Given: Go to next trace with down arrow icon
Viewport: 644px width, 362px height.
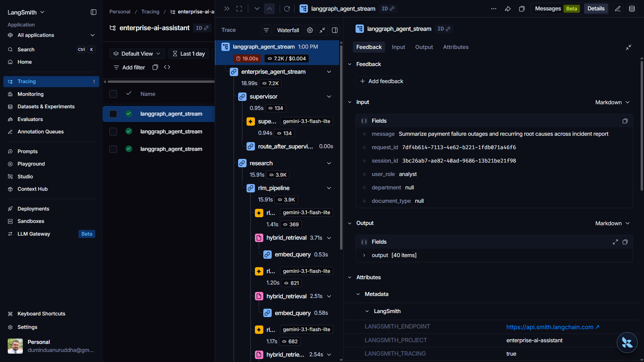Looking at the screenshot, I should [257, 9].
